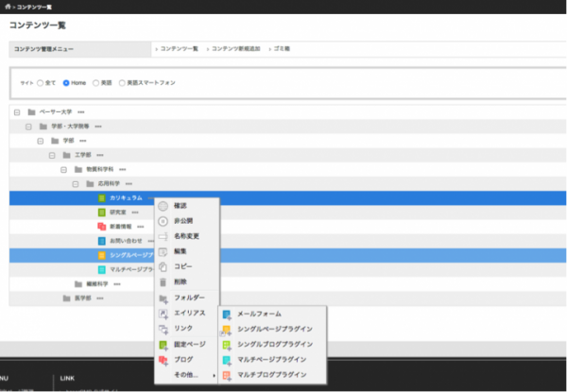Collapse the 工学部 tree node

(52, 155)
